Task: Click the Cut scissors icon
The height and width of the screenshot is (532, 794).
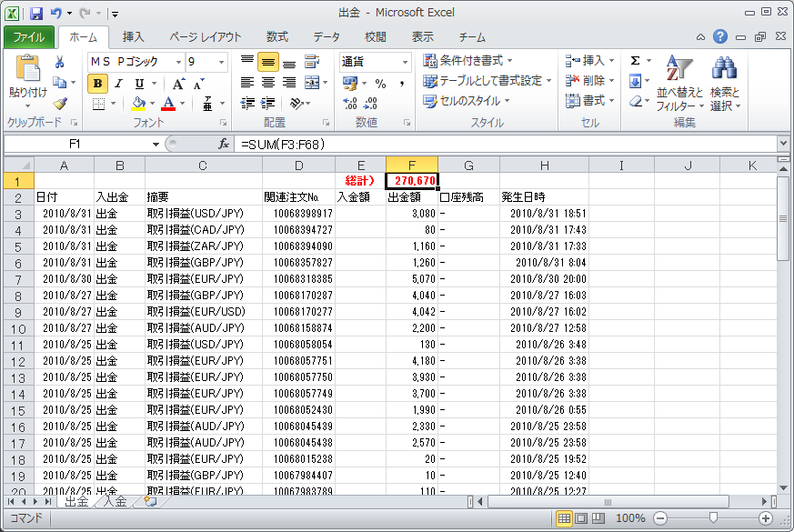Action: 60,62
